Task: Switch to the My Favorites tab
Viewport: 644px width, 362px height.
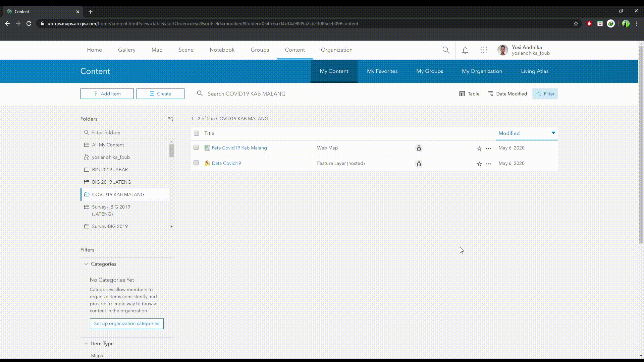Action: coord(382,71)
